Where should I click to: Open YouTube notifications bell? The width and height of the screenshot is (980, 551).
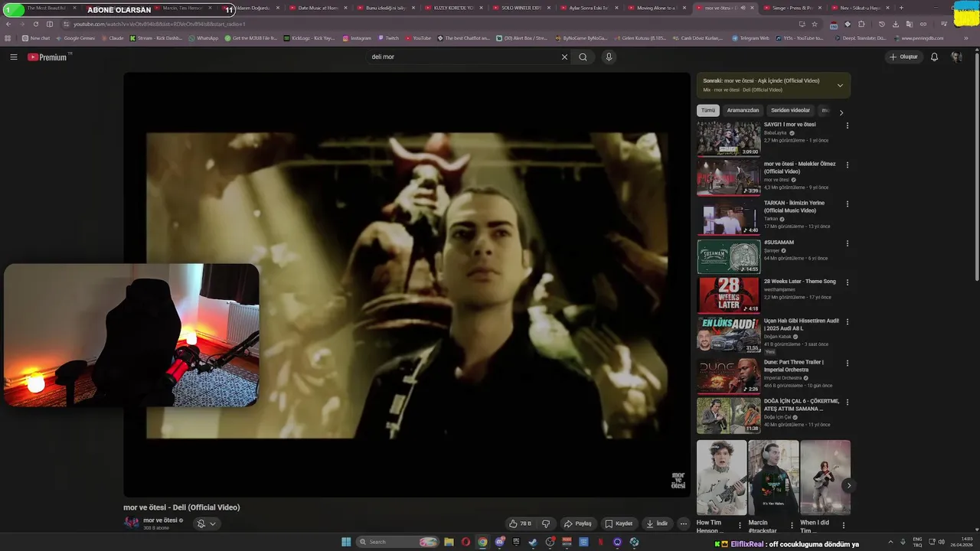934,57
